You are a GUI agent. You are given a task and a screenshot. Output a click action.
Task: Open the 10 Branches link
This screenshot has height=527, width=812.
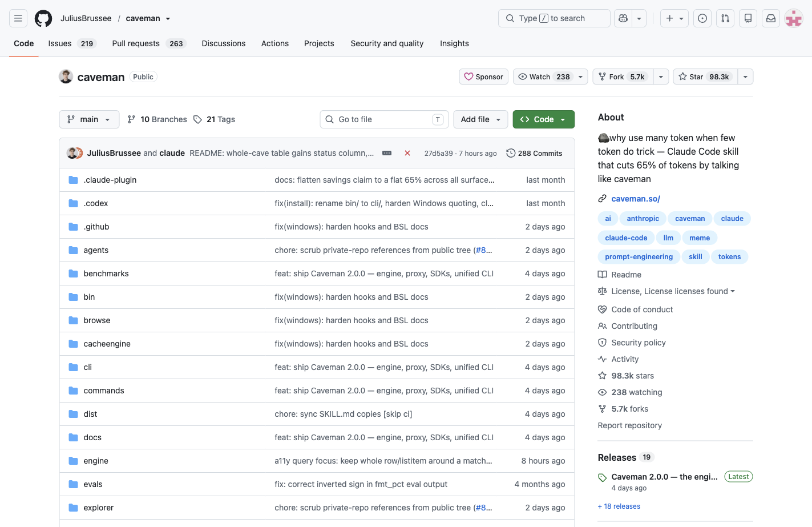point(157,119)
